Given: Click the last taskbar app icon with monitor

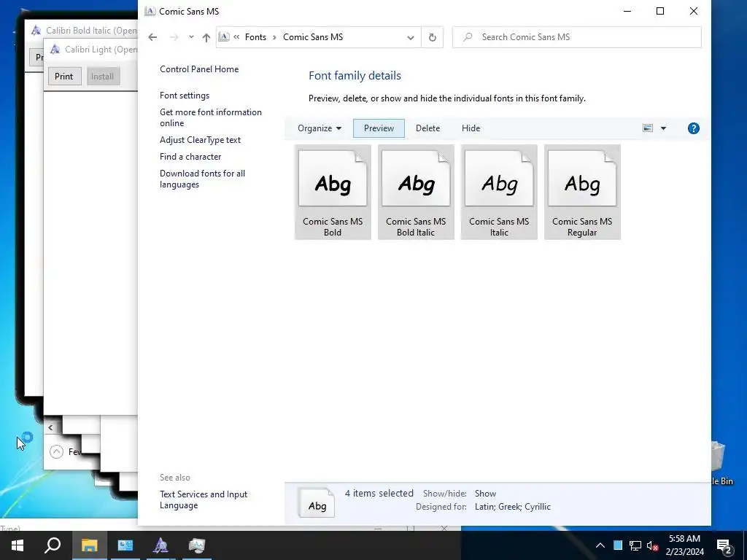Looking at the screenshot, I should 196,545.
